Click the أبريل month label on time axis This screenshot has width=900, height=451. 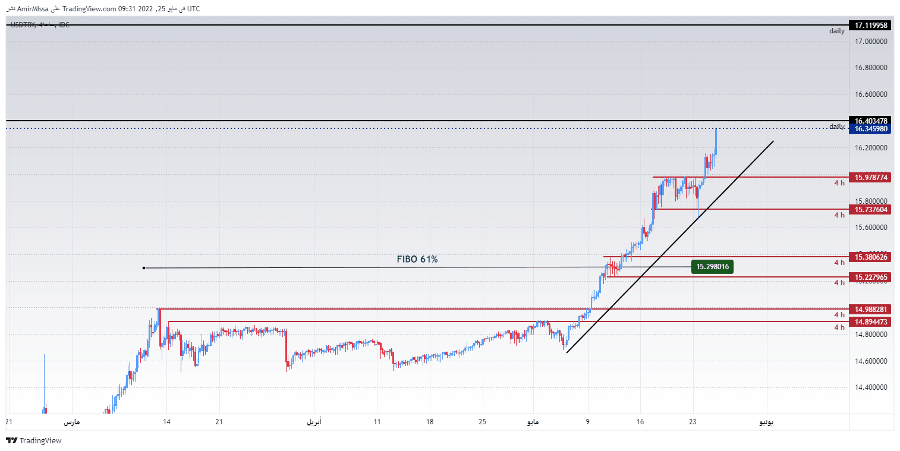314,422
